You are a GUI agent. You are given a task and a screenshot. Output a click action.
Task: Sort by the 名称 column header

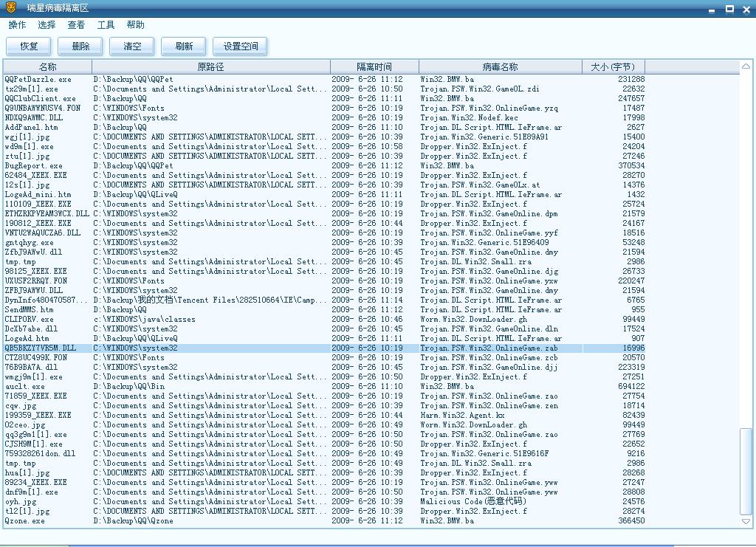47,67
